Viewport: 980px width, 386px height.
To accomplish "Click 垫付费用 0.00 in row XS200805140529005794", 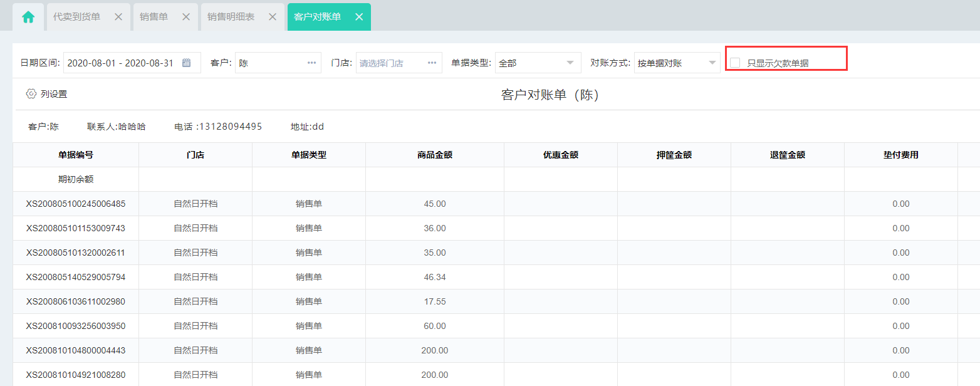I will click(x=901, y=277).
